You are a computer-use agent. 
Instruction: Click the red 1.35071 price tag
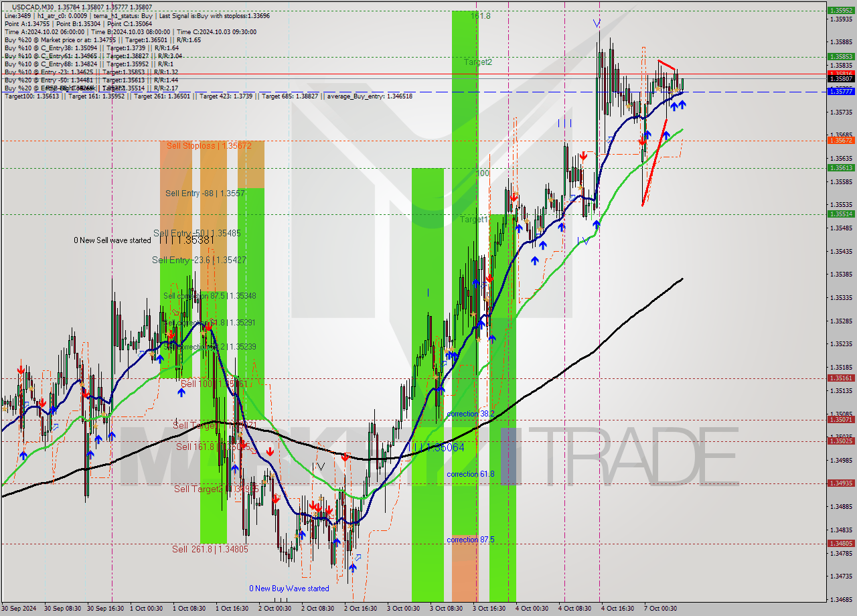click(841, 420)
